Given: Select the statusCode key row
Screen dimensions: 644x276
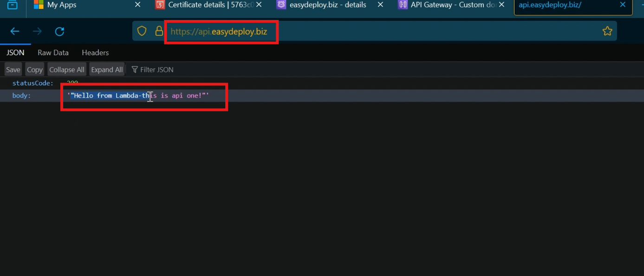Looking at the screenshot, I should (x=322, y=83).
